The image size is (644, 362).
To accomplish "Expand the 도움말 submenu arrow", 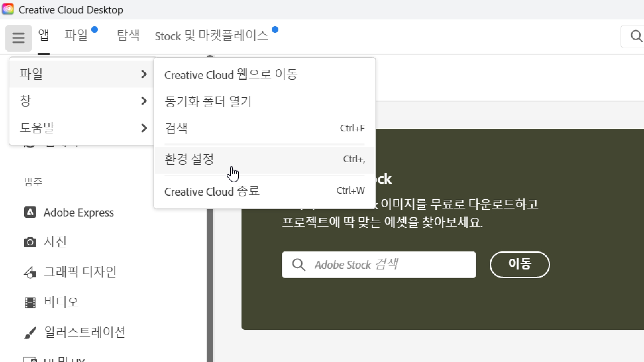I will pyautogui.click(x=144, y=128).
